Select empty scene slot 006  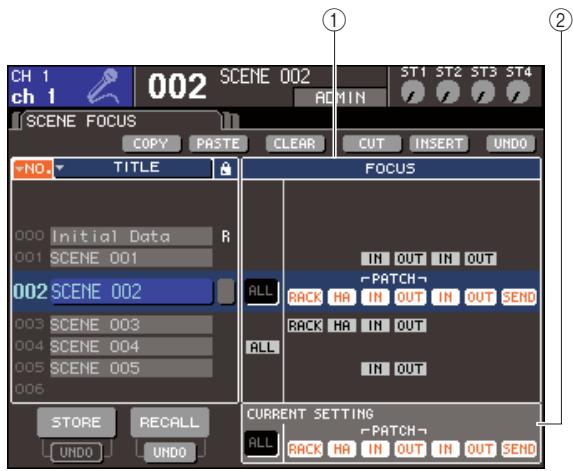coord(30,389)
